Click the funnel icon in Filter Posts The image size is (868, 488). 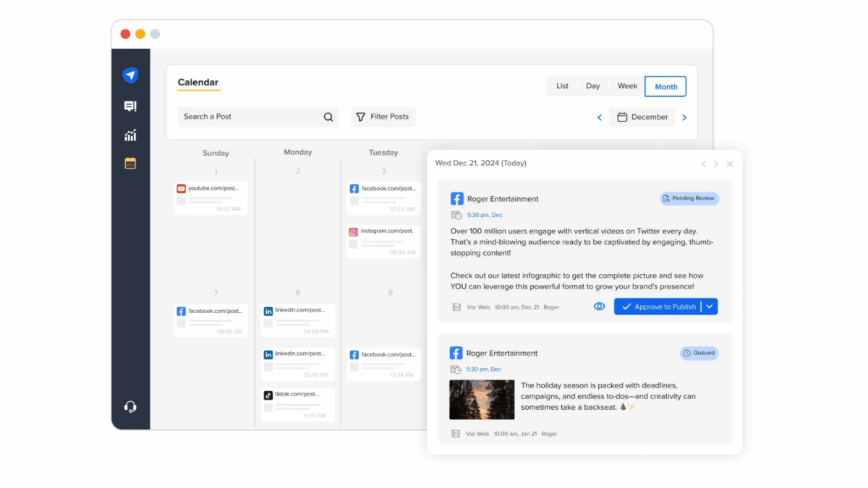pos(361,117)
